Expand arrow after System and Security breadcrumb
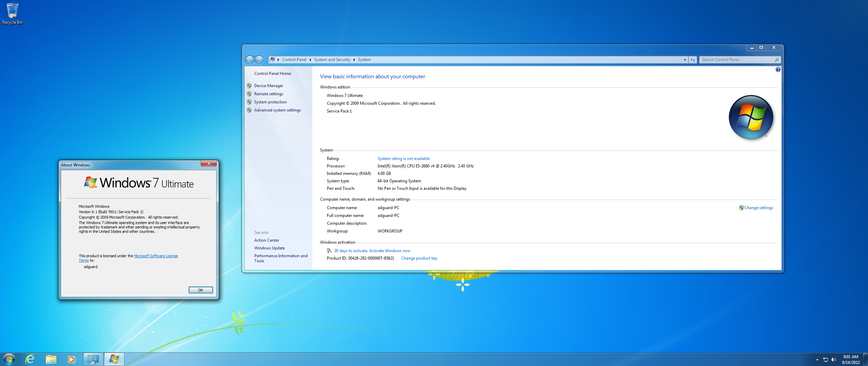The width and height of the screenshot is (868, 366). point(354,60)
